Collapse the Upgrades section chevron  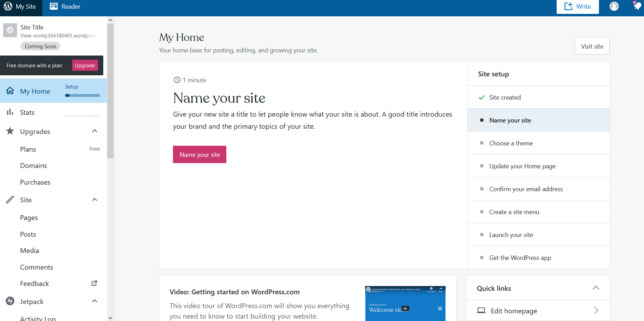pos(95,131)
